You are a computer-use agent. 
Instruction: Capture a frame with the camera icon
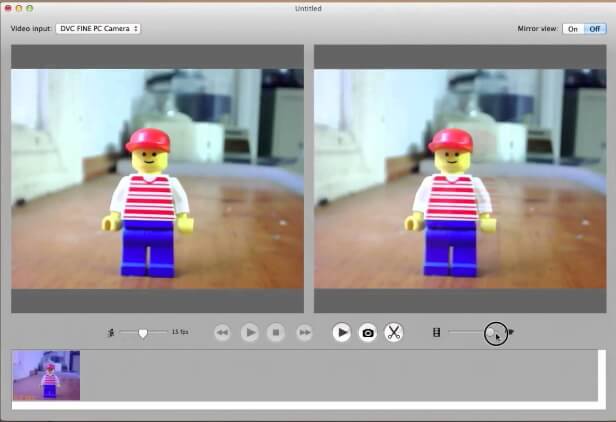point(368,333)
